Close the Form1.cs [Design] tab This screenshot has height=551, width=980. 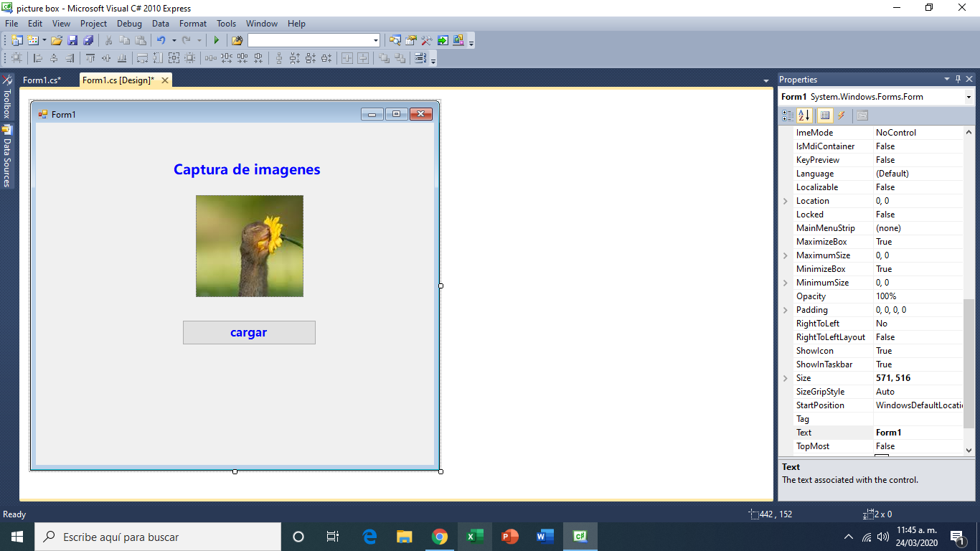pos(165,80)
